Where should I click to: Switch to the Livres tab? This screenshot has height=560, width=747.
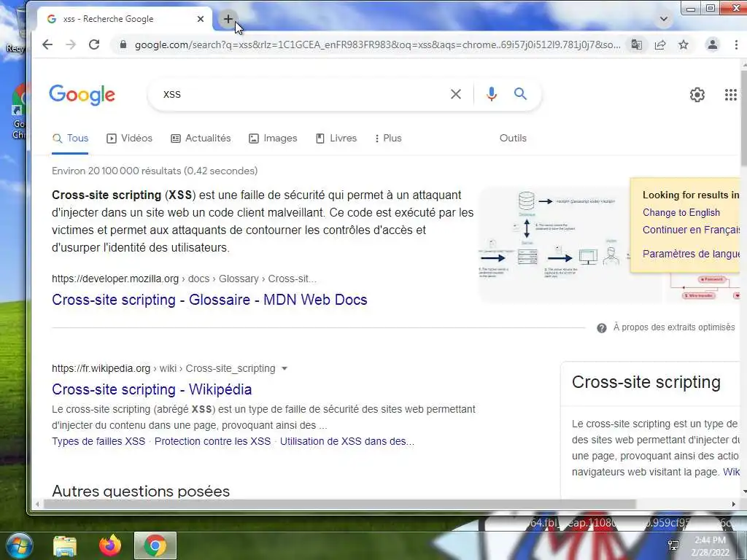tap(336, 138)
